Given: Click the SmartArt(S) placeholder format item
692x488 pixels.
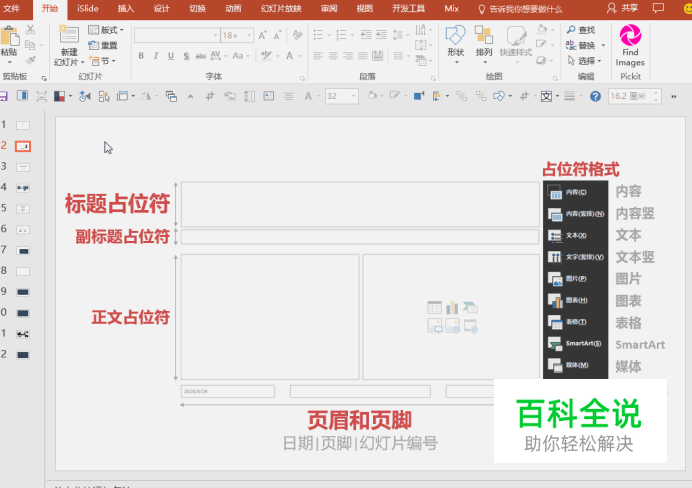Looking at the screenshot, I should pyautogui.click(x=575, y=343).
